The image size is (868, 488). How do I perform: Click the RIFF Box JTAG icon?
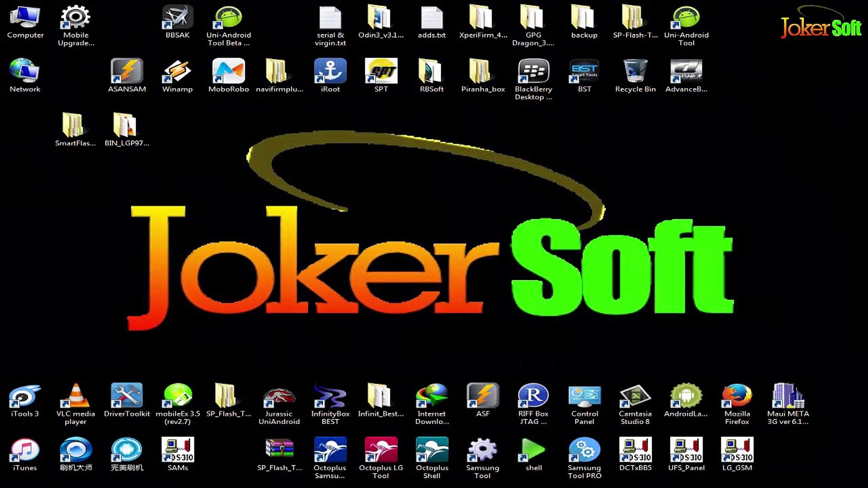click(533, 396)
